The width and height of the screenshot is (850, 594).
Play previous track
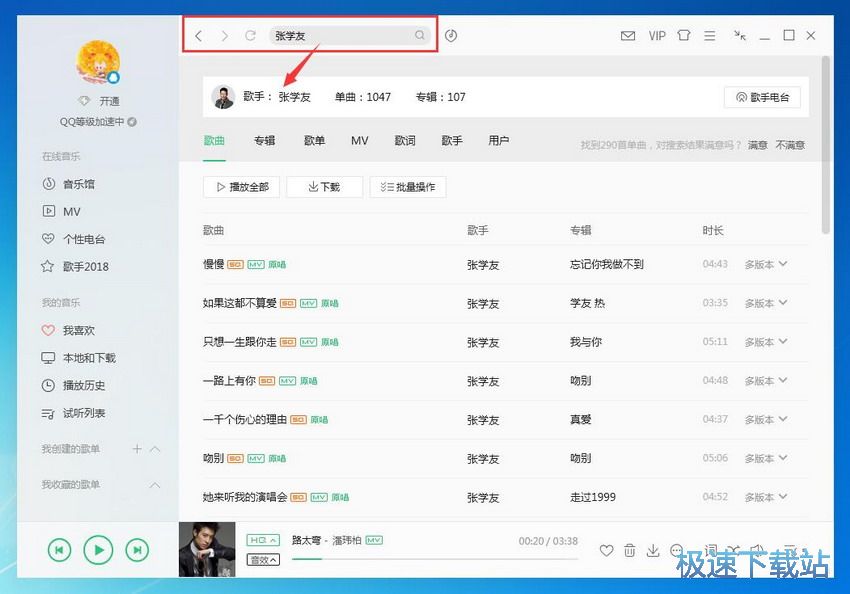(59, 550)
